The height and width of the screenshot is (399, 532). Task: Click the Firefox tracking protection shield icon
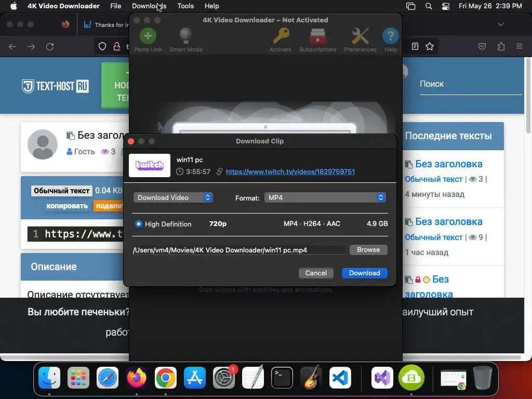(x=102, y=46)
